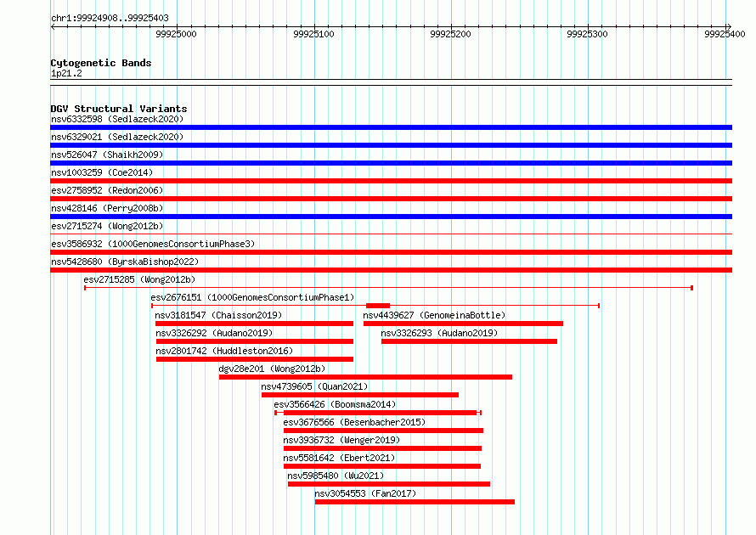Select nsv428146 (Perry2008b) label

pos(107,208)
